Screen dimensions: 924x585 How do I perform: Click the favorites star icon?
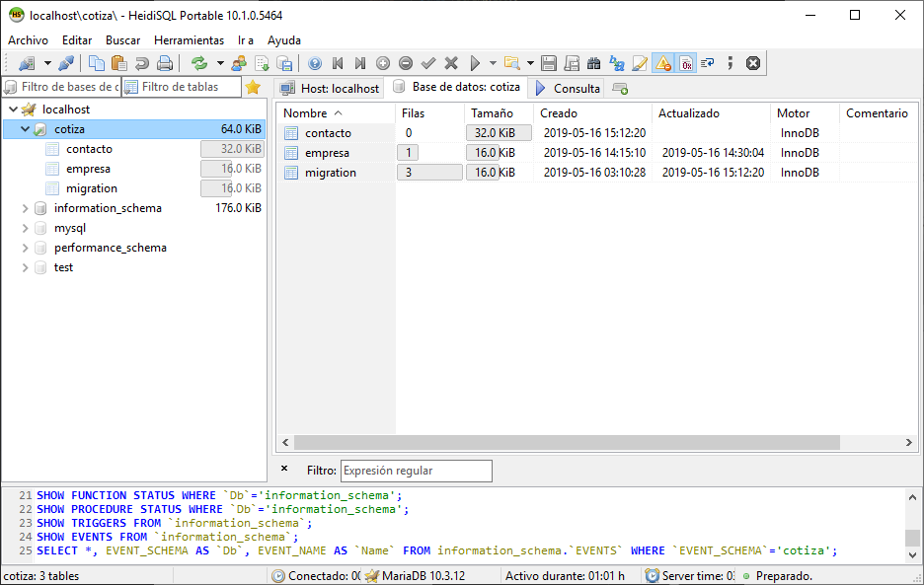pos(253,87)
